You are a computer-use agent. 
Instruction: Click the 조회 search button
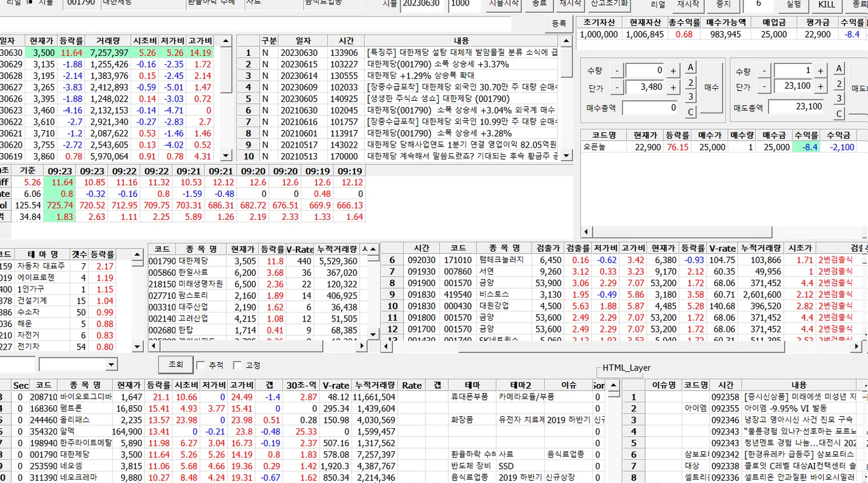click(x=175, y=365)
